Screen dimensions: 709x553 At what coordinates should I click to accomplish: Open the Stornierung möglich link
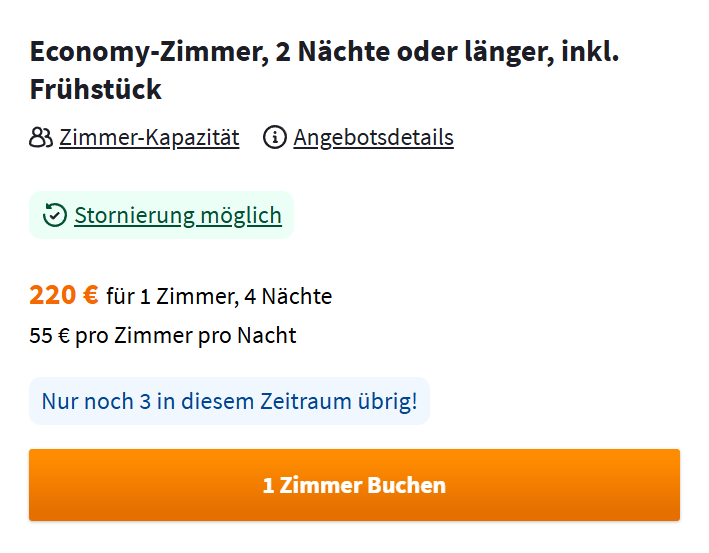[x=178, y=215]
